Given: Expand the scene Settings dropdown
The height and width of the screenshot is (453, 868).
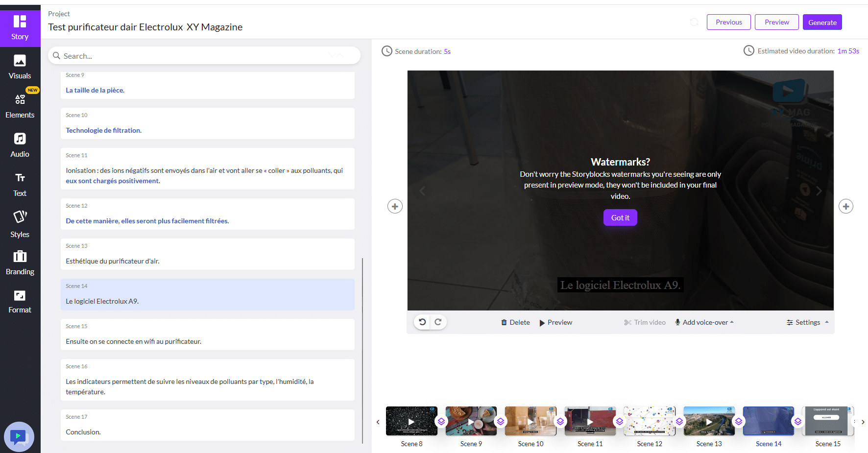Looking at the screenshot, I should pyautogui.click(x=808, y=322).
